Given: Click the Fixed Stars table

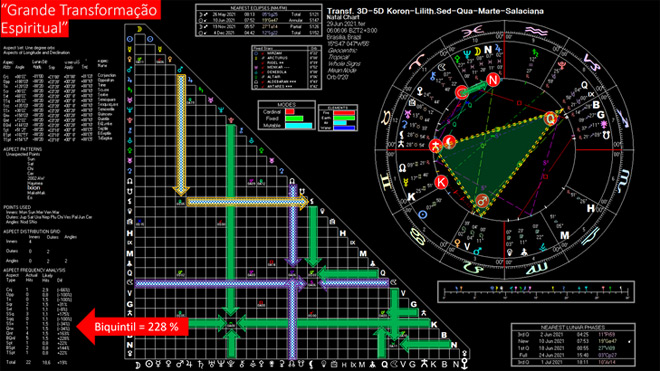Looking at the screenshot, I should (x=286, y=67).
